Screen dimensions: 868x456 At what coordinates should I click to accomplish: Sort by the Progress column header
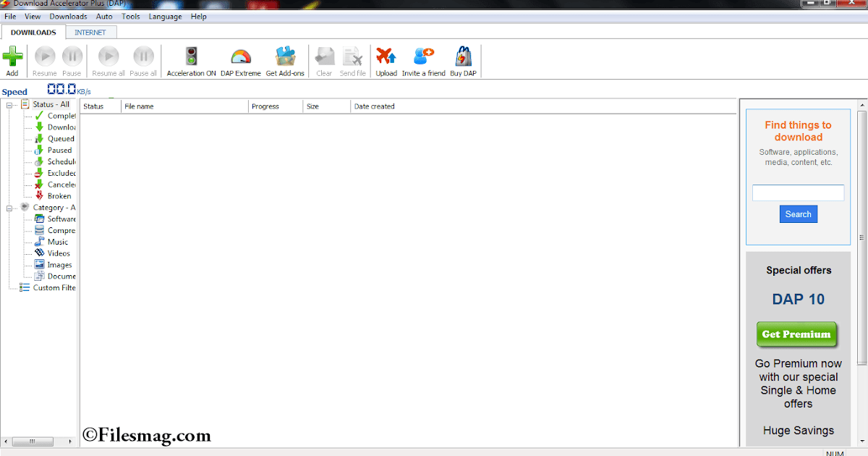pos(276,106)
